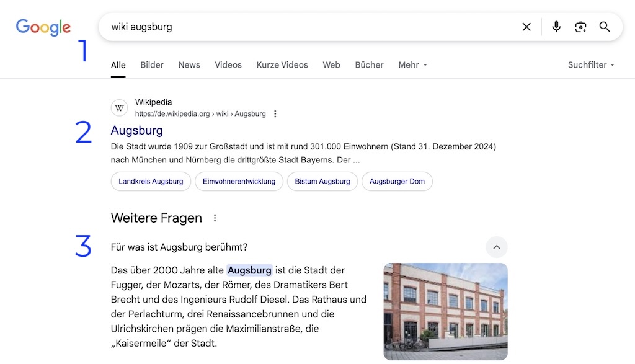Open the Augsburg Wikipedia result title
Image resolution: width=635 pixels, height=364 pixels.
point(137,130)
